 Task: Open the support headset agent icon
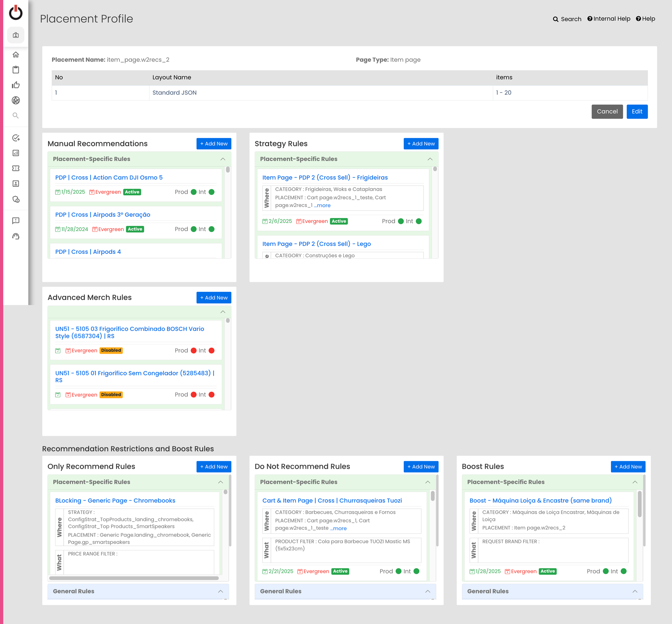click(x=16, y=236)
